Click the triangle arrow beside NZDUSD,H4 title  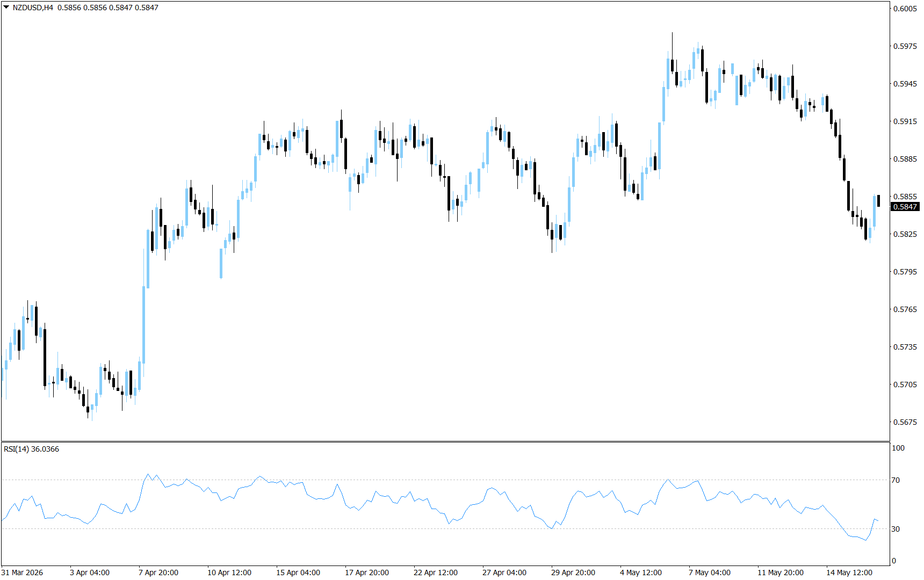pyautogui.click(x=6, y=8)
